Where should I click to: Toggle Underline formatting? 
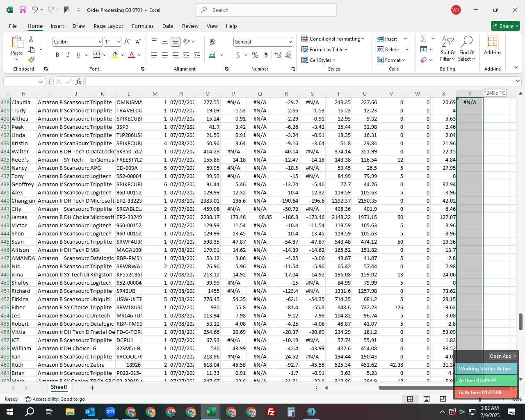coord(78,55)
